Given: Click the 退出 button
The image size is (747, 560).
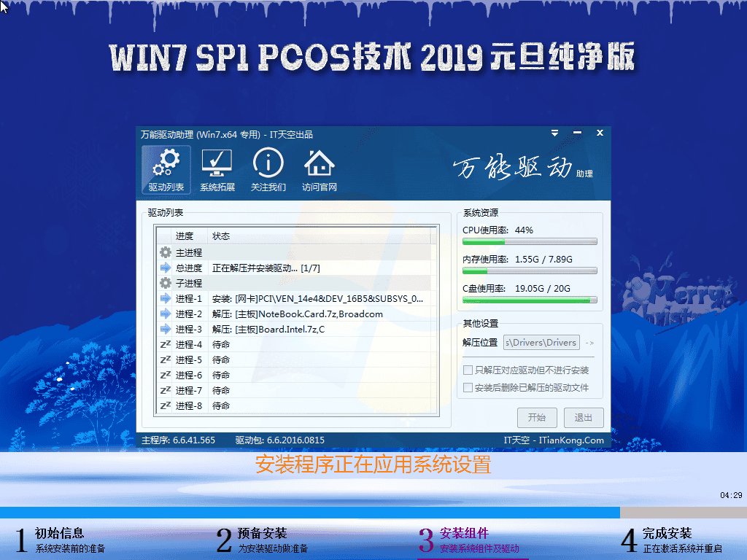Looking at the screenshot, I should [x=584, y=418].
